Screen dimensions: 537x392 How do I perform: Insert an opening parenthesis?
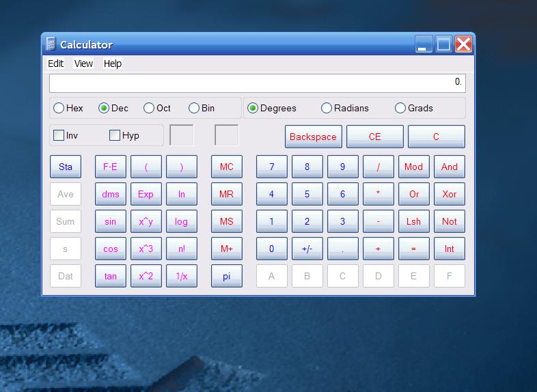click(146, 167)
